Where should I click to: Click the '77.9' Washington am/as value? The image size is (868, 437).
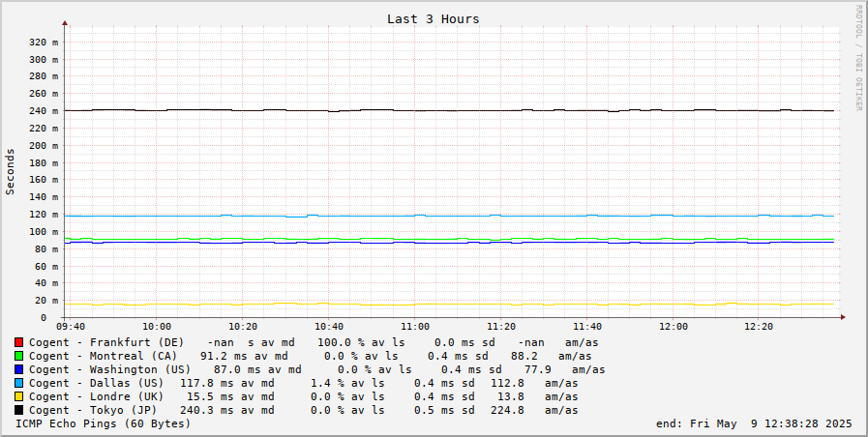537,369
